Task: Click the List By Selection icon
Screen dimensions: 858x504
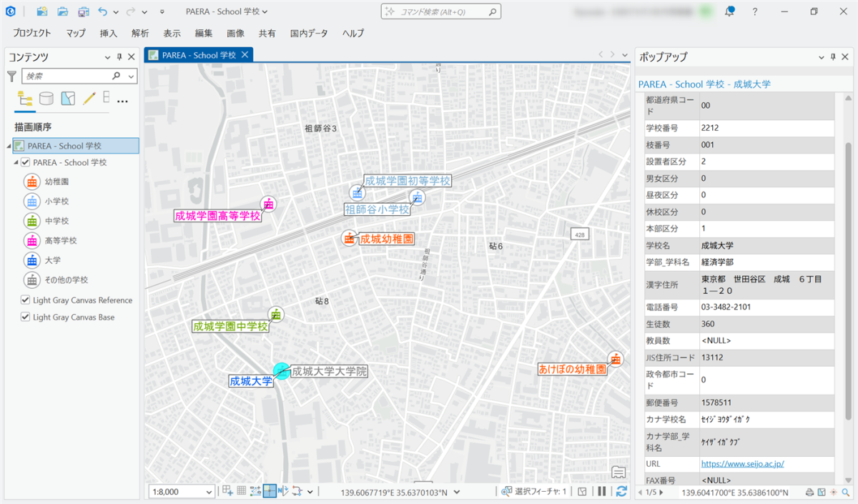Action: (x=68, y=99)
